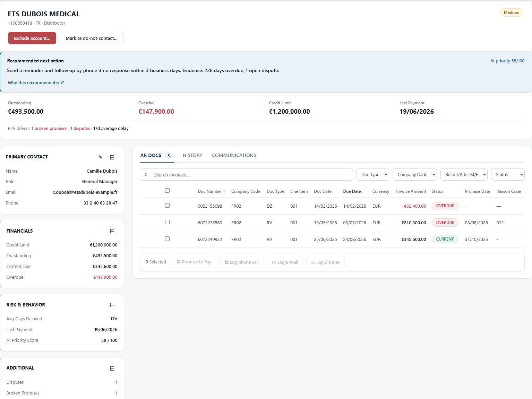The height and width of the screenshot is (399, 532).
Task: Click the '1 broken promises' risk driver
Action: (x=49, y=128)
